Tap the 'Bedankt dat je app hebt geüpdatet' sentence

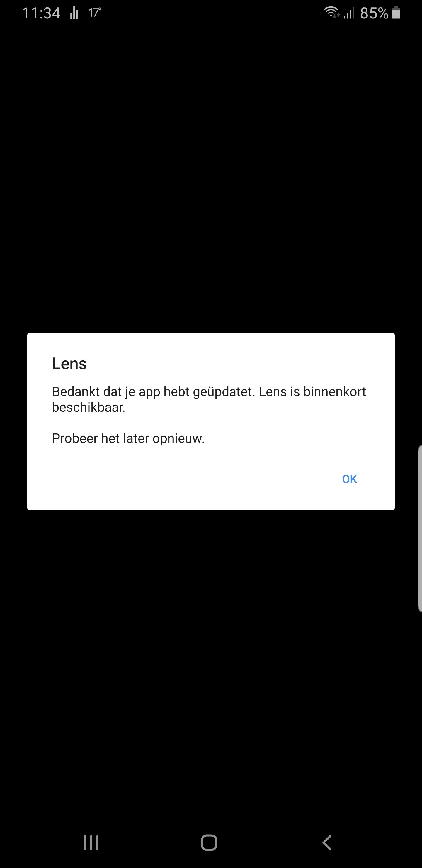[x=153, y=392]
